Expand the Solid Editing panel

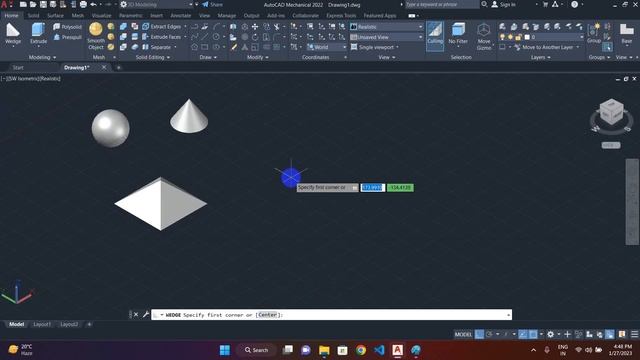pos(153,57)
